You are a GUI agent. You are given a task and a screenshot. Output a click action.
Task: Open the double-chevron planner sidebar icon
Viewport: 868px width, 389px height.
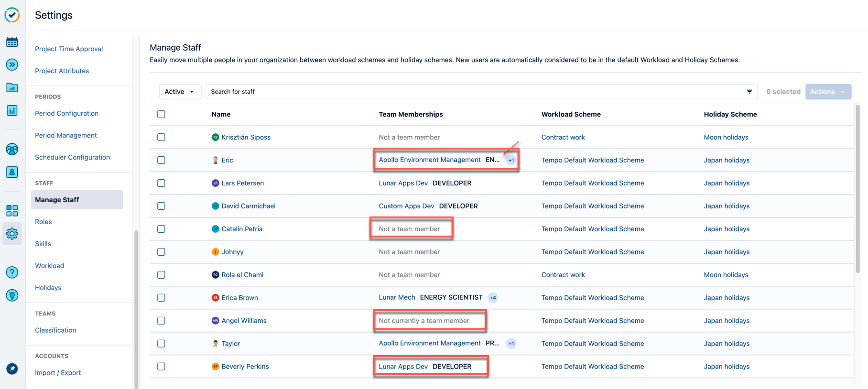pos(12,65)
